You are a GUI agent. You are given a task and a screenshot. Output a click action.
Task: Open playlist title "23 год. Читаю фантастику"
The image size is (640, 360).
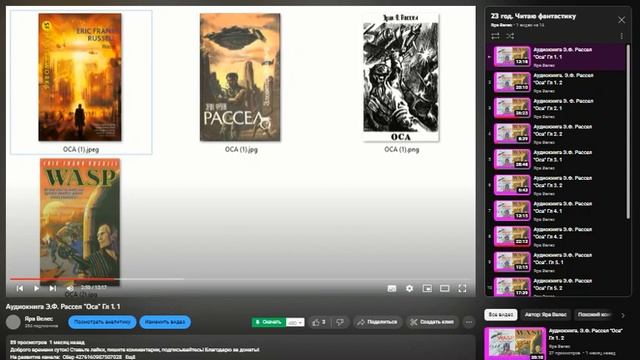pyautogui.click(x=533, y=16)
